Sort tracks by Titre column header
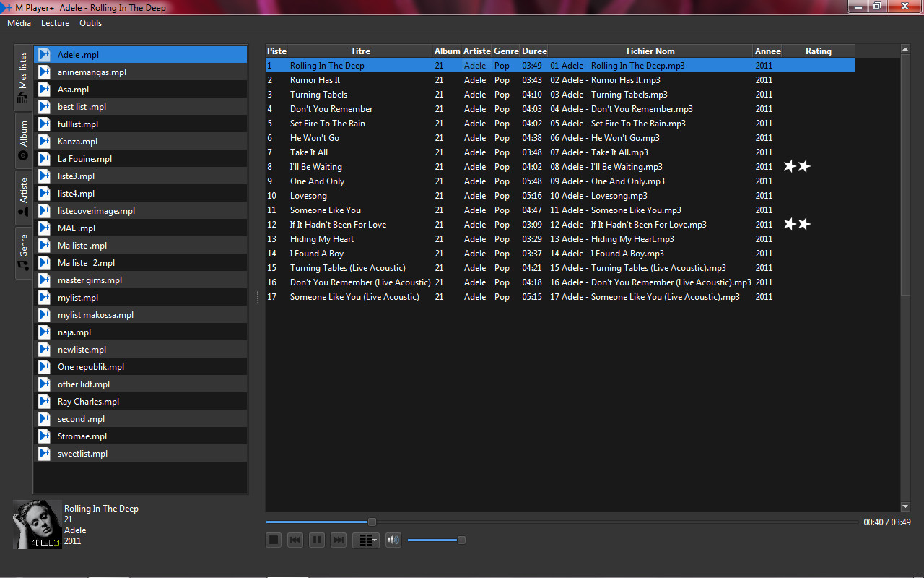Viewport: 924px width, 578px height. pos(360,51)
